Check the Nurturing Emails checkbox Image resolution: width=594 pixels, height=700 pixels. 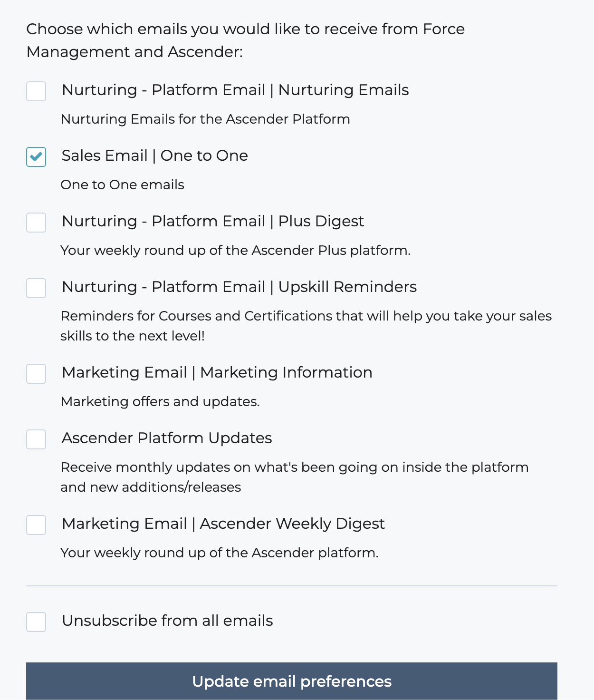[x=36, y=91]
